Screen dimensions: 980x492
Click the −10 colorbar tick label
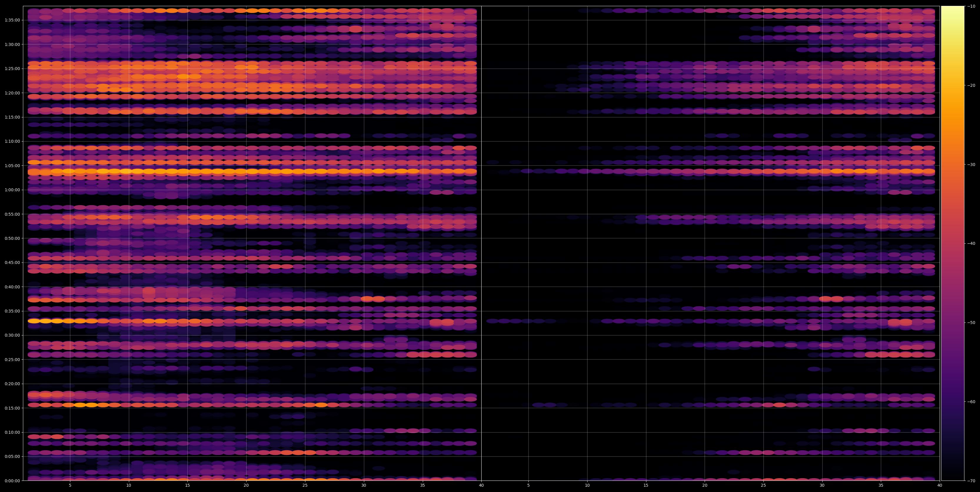[971, 6]
